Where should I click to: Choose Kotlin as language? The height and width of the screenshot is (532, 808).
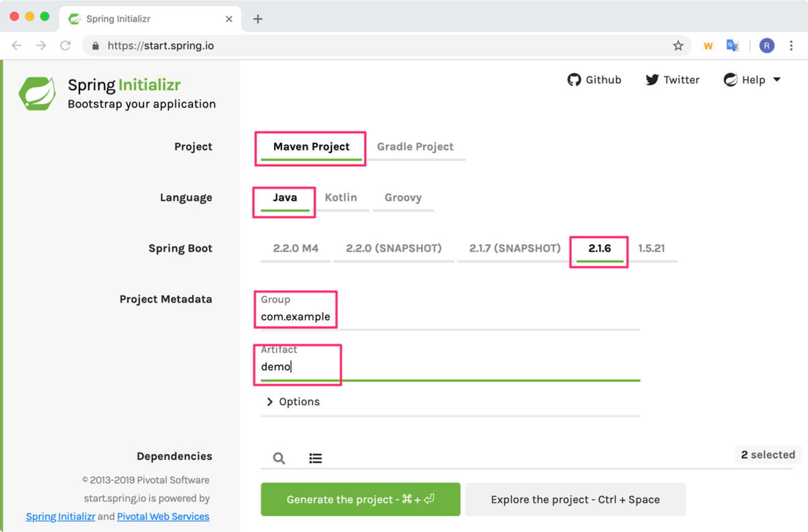[x=341, y=198]
